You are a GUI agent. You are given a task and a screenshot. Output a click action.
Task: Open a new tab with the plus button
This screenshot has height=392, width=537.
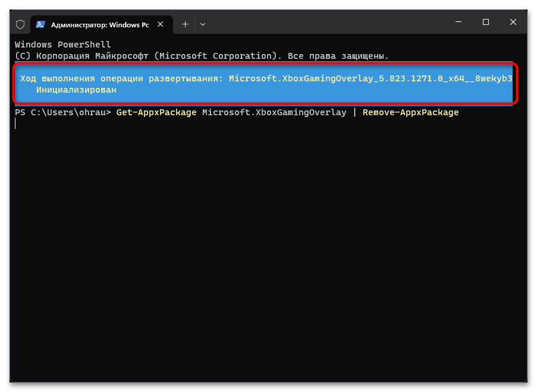coord(186,24)
